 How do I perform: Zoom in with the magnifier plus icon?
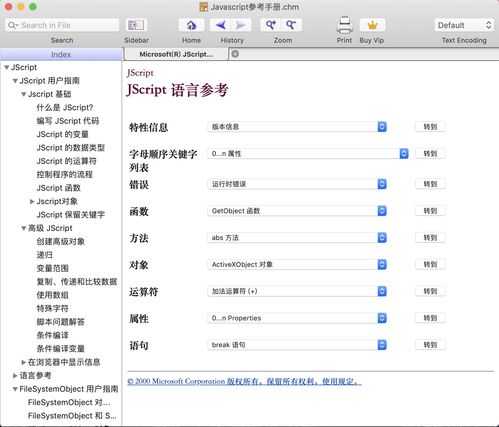pos(270,25)
